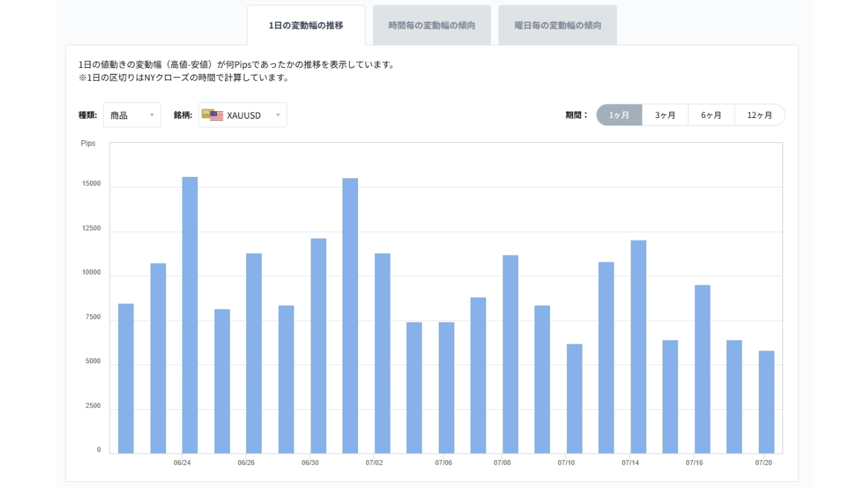Switch to the 曜日毎の変動幅の傾向 tab
This screenshot has height=488, width=868.
pos(557,26)
